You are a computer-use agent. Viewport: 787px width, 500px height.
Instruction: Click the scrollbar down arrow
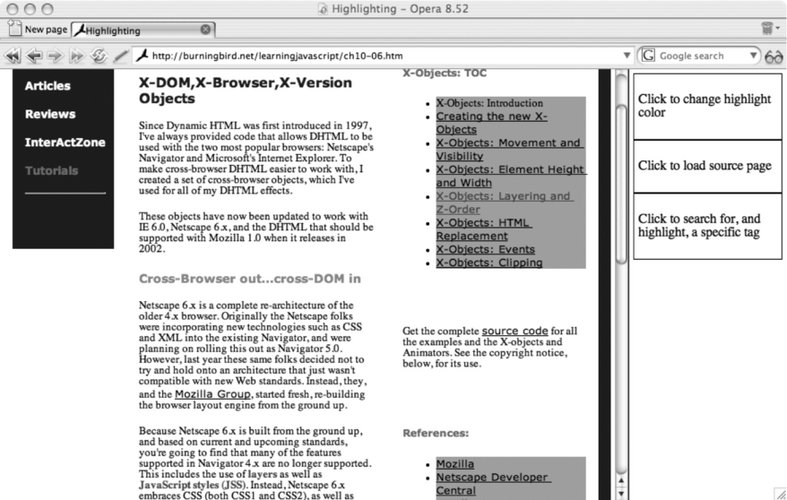(x=621, y=493)
